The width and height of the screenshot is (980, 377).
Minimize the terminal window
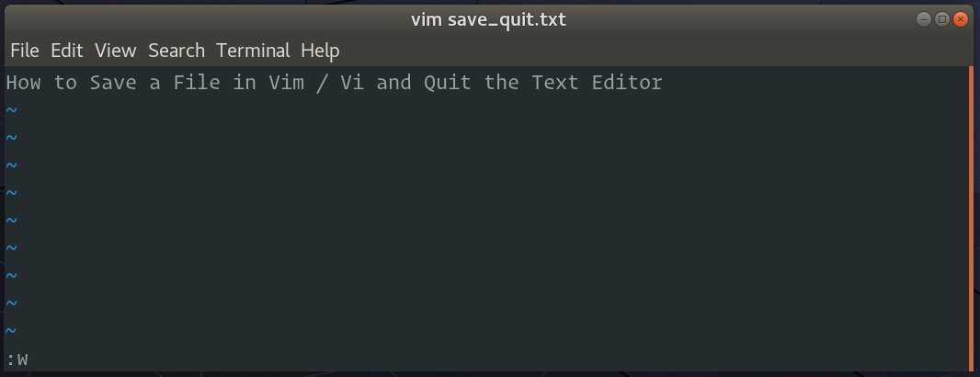click(923, 18)
